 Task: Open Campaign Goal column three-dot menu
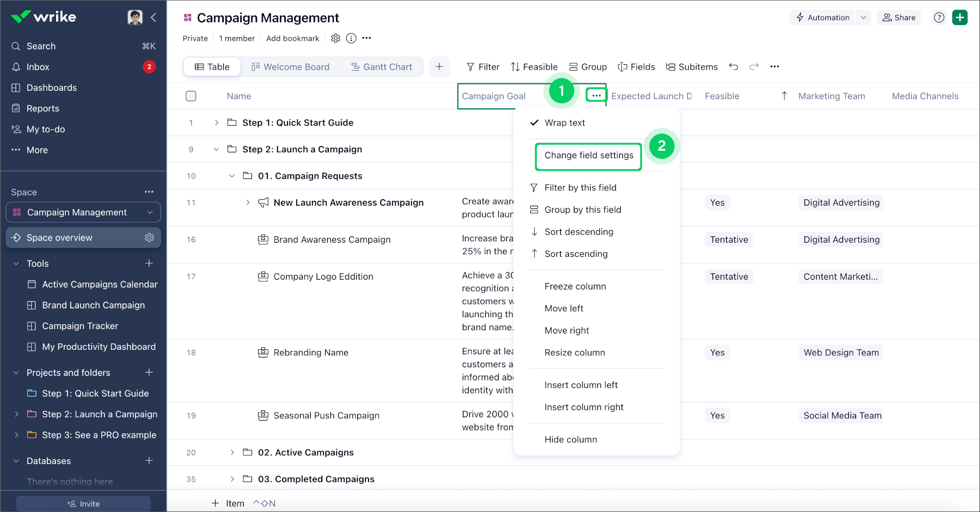(x=596, y=96)
